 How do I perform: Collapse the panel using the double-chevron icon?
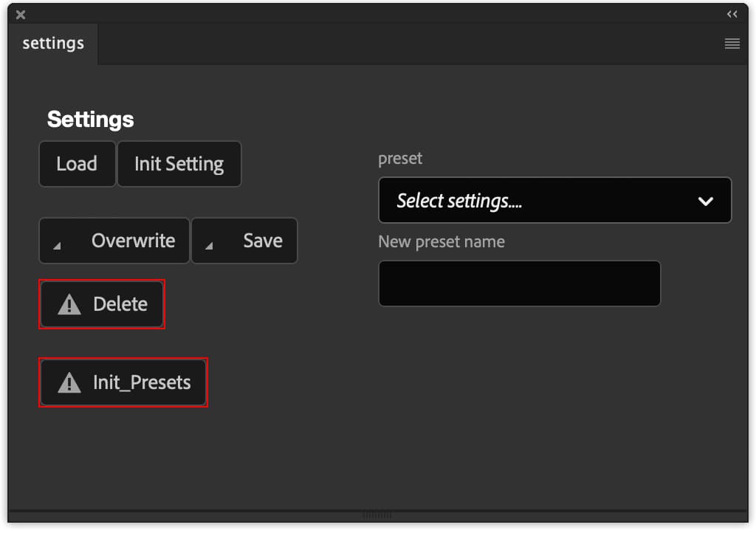pos(732,14)
